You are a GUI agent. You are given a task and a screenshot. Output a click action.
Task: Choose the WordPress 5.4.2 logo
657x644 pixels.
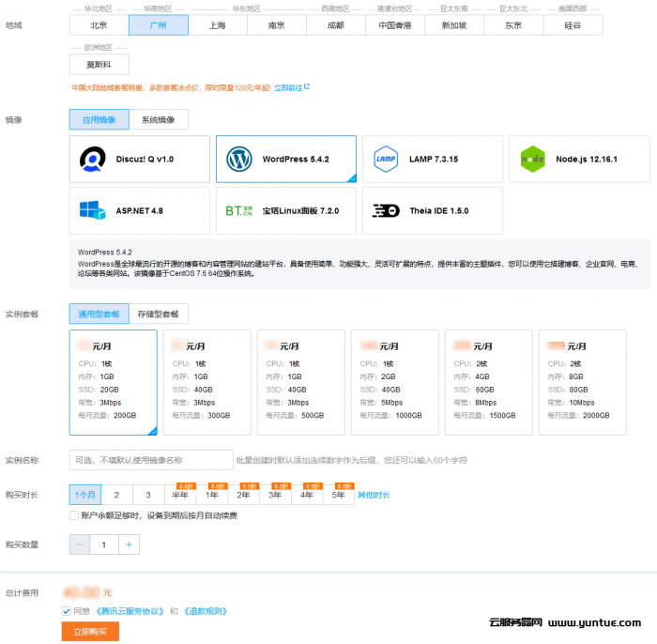(239, 160)
